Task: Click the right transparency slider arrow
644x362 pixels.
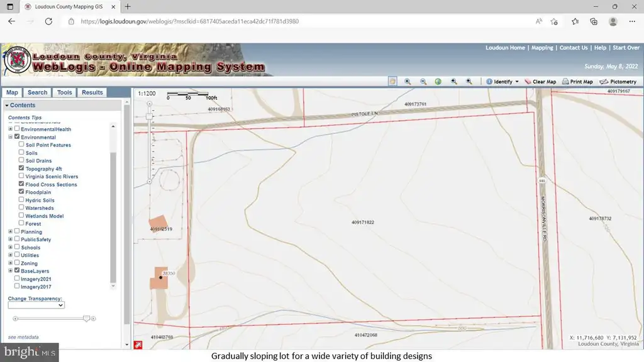Action: pyautogui.click(x=93, y=319)
